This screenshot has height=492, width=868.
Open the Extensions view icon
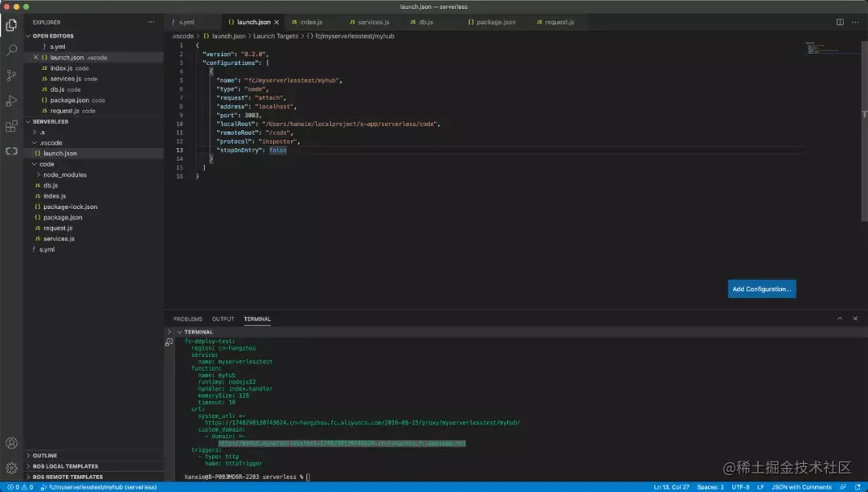[x=11, y=126]
